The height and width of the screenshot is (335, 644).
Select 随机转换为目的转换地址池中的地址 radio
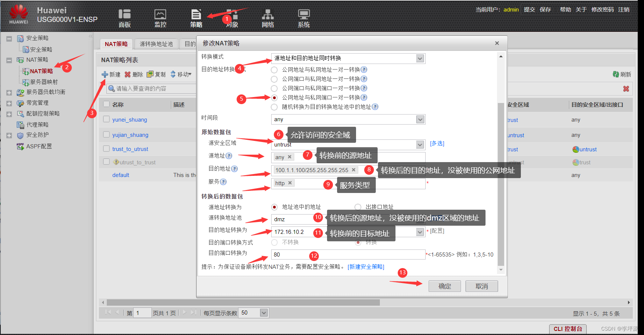(x=274, y=107)
